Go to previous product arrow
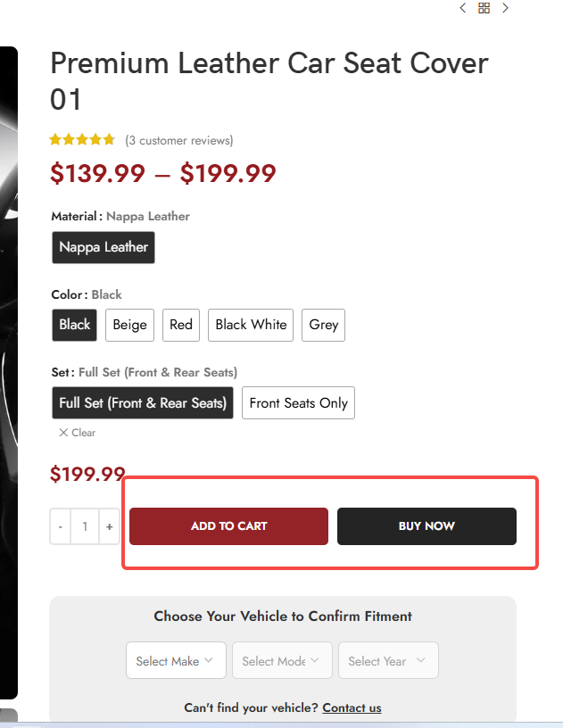The height and width of the screenshot is (728, 563). 462,8
